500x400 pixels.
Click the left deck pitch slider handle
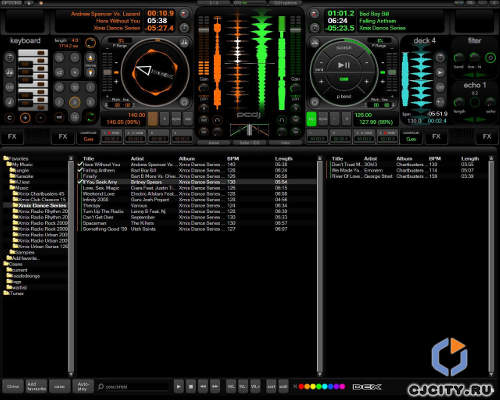pyautogui.click(x=107, y=72)
